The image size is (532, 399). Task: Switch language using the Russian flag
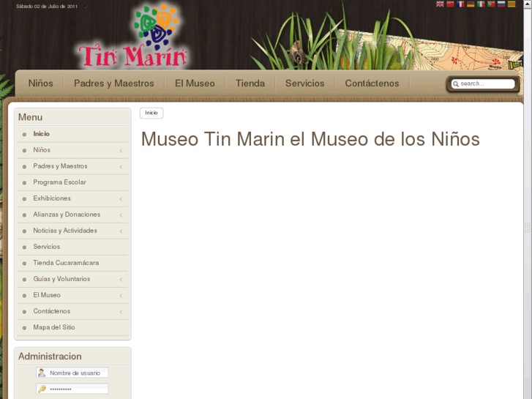click(501, 4)
